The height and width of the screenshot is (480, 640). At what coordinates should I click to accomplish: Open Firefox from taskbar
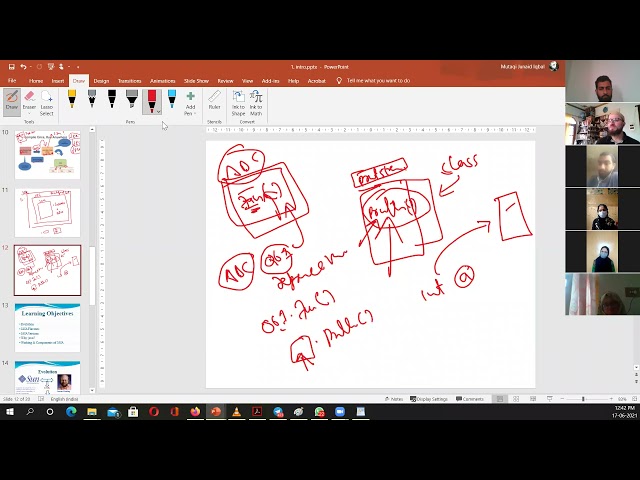pyautogui.click(x=195, y=412)
